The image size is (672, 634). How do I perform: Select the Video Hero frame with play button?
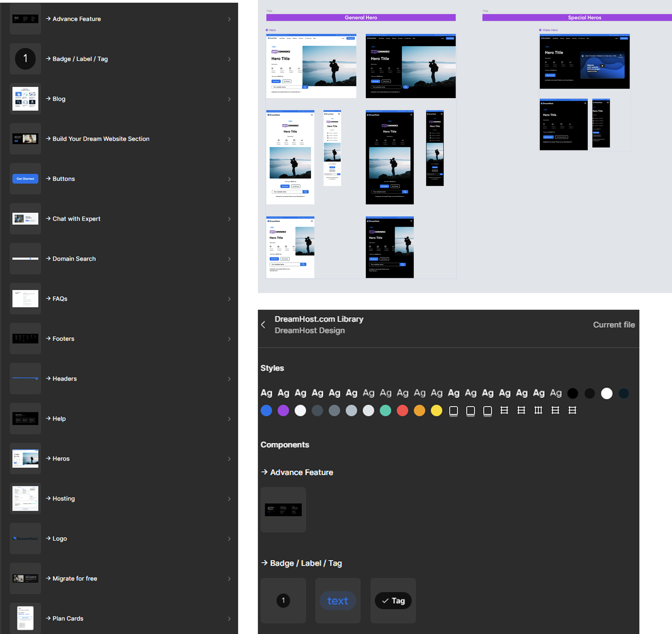(x=585, y=61)
